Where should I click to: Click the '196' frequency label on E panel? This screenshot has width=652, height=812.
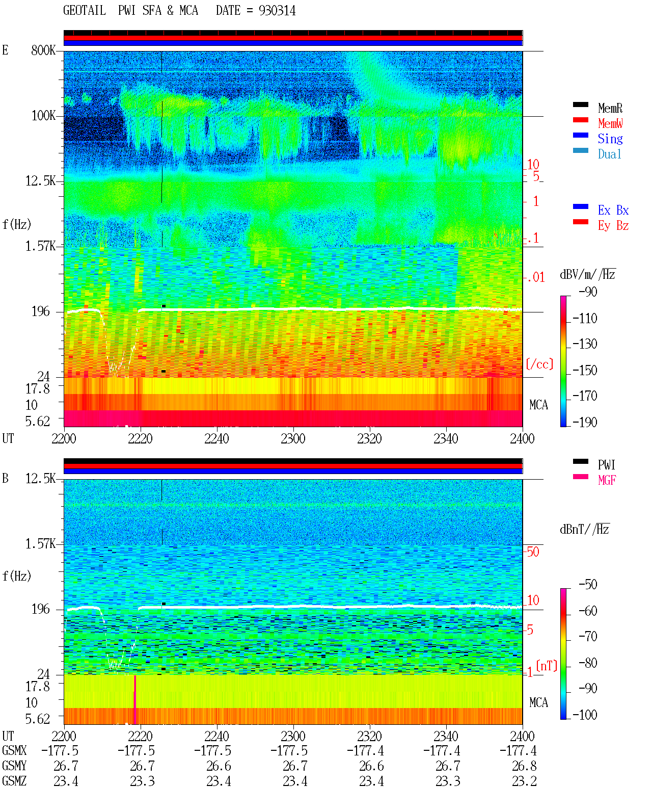[41, 311]
